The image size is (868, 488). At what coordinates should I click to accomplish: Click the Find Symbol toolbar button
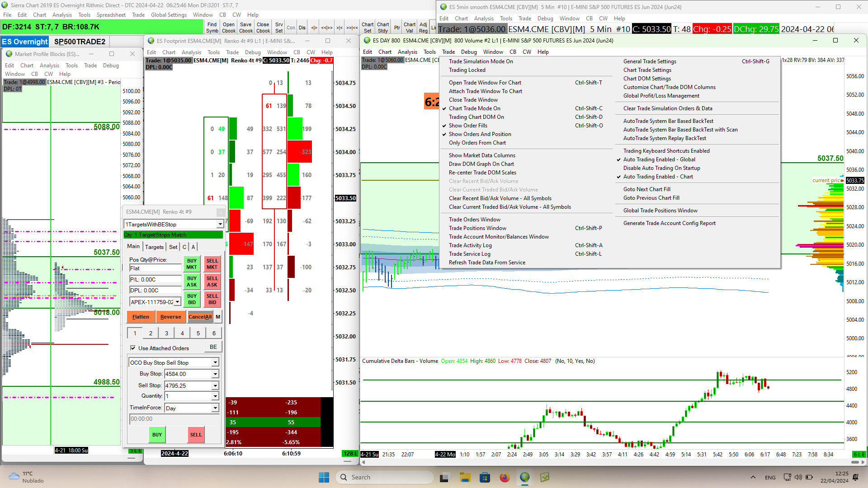point(212,28)
